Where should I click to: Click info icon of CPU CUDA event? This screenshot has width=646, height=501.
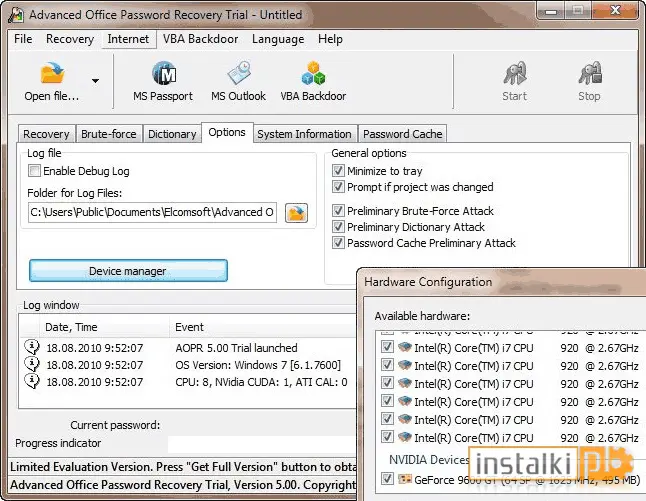click(x=32, y=381)
